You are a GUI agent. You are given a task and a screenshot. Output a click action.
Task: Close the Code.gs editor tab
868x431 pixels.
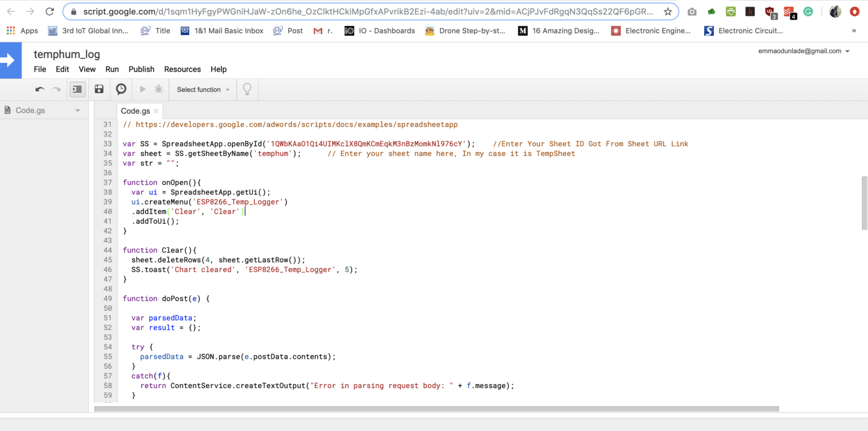tap(157, 111)
